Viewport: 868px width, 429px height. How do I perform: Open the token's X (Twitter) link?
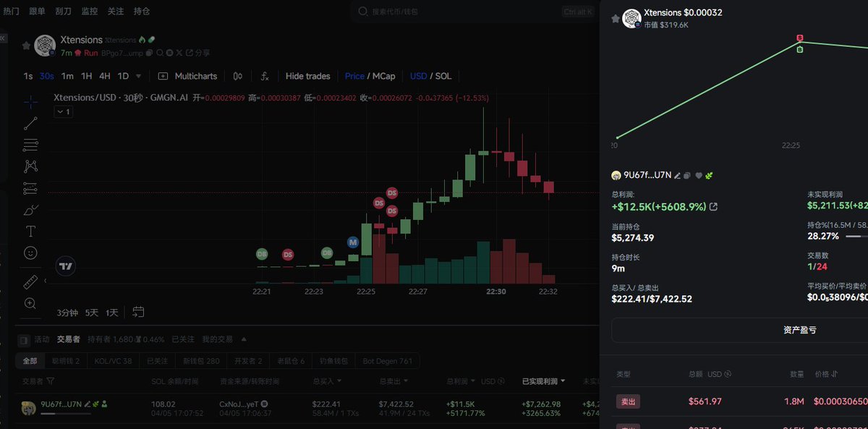click(x=179, y=53)
